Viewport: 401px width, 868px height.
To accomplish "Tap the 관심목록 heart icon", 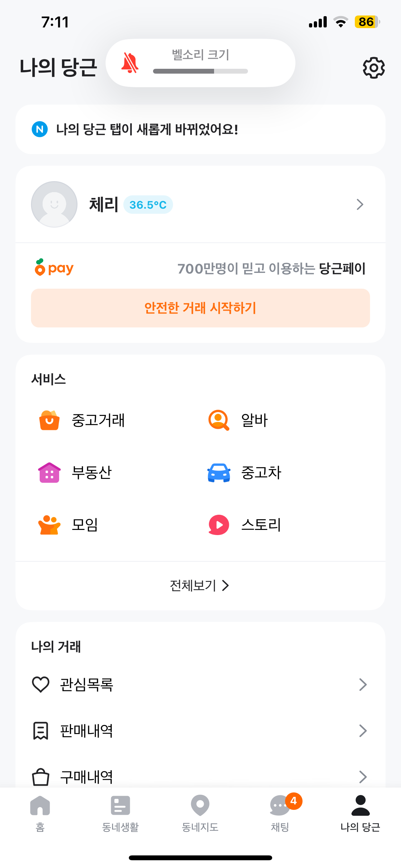I will coord(41,684).
